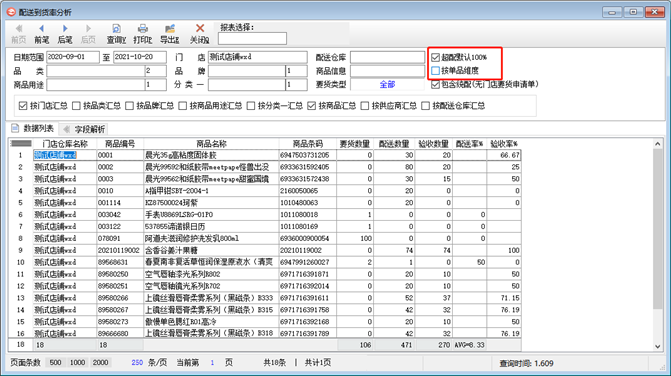Click the 品牌 input field
The image size is (671, 376).
[247, 71]
